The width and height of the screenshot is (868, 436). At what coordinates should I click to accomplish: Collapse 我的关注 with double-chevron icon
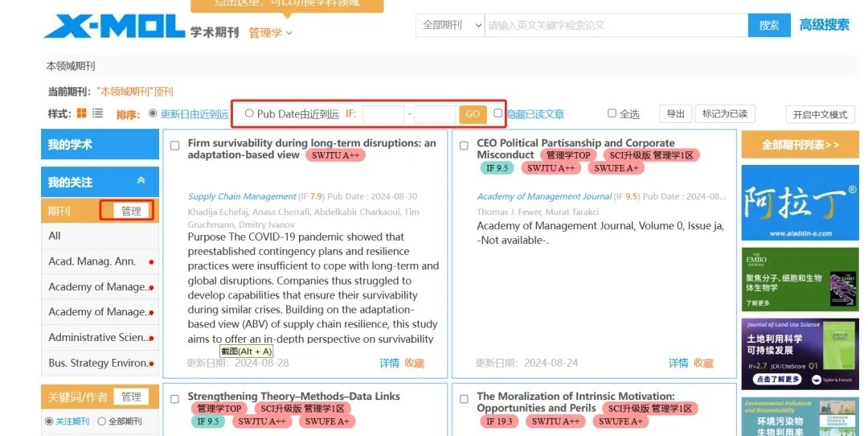click(141, 181)
